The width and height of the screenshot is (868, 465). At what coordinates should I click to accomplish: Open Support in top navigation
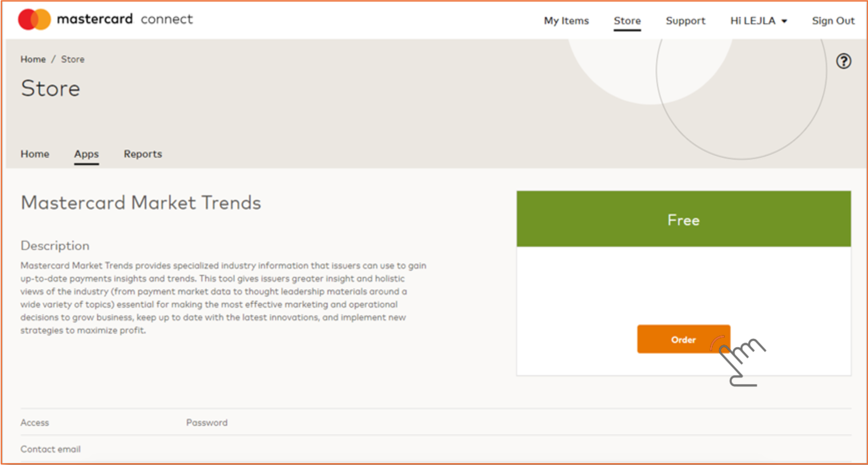(x=685, y=20)
